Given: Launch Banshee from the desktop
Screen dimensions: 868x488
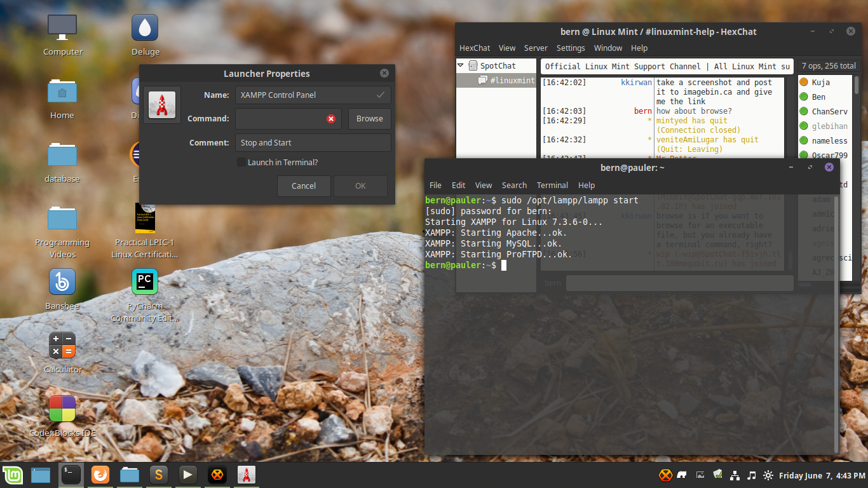Looking at the screenshot, I should 62,290.
